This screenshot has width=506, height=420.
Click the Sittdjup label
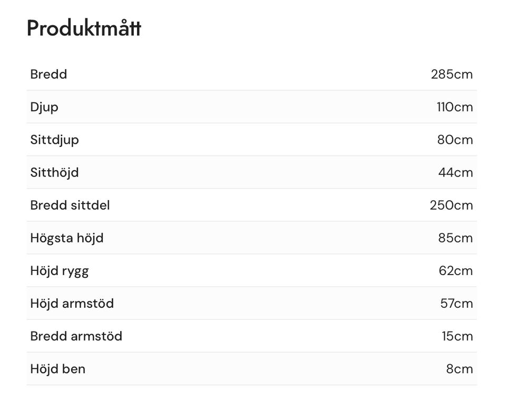54,140
